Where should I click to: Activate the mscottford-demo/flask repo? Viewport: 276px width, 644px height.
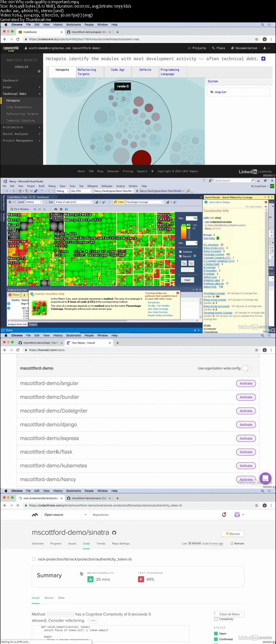pos(246,452)
